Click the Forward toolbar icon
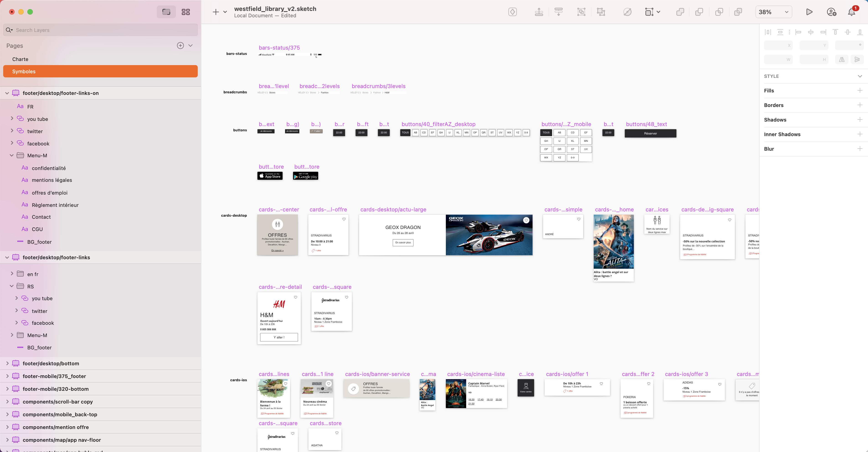Viewport: 868px width, 452px height. pos(539,12)
